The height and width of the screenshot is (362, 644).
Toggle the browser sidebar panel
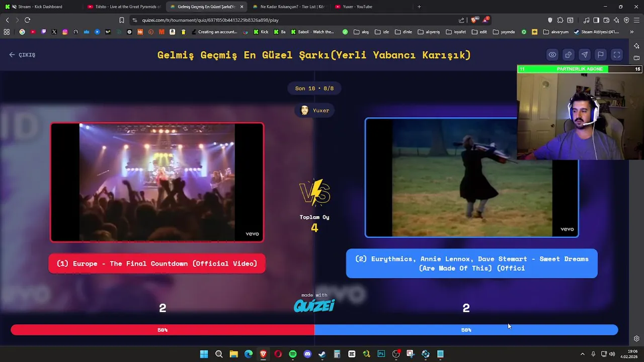596,20
